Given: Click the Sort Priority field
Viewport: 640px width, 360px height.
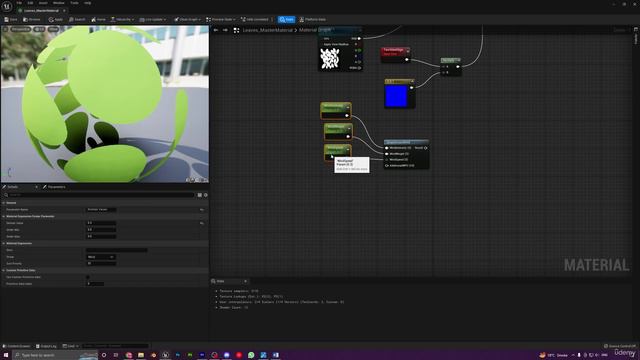Looking at the screenshot, I should click(101, 263).
